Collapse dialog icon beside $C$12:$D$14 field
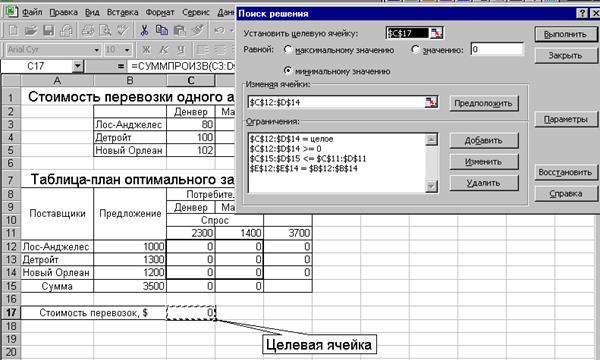 [431, 102]
